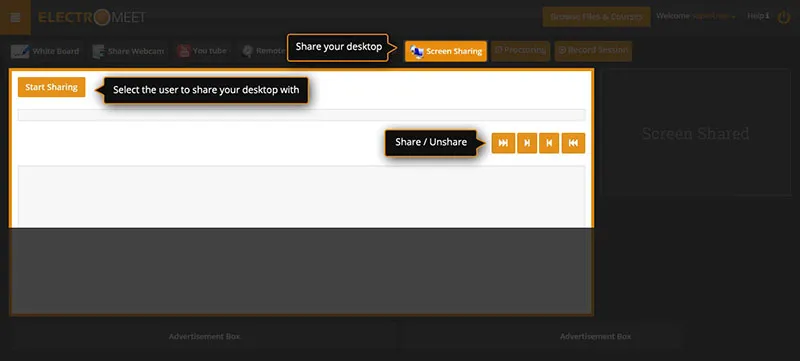This screenshot has height=361, width=800.
Task: Click Browse Files & Courses
Action: (596, 17)
